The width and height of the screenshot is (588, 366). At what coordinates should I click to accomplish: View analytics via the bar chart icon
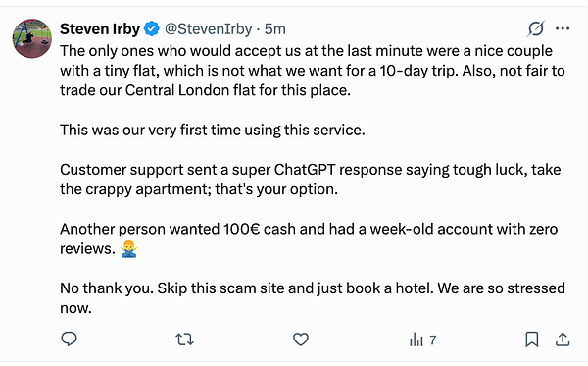[416, 340]
